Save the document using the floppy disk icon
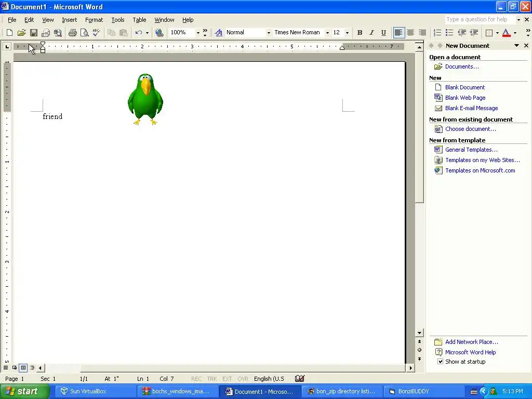The height and width of the screenshot is (399, 532). pyautogui.click(x=34, y=33)
